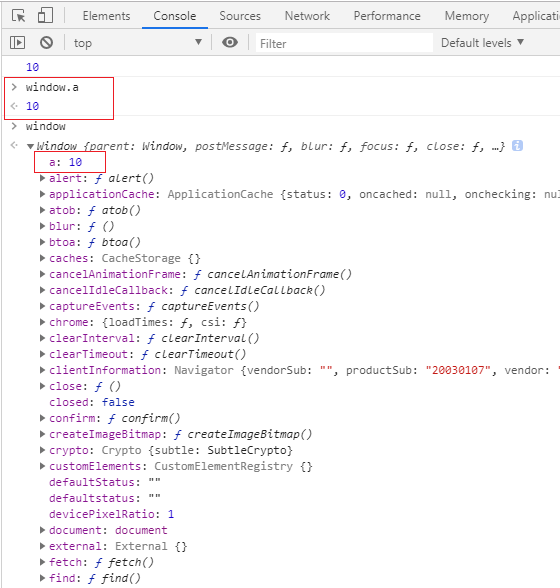Expand the crypto Crypto entry
Screen dimensions: 560x588
[42, 450]
